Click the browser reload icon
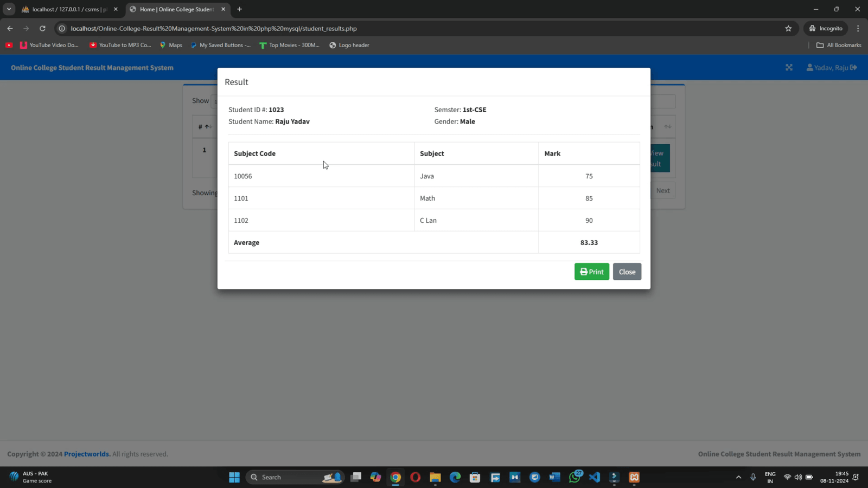 (x=42, y=28)
